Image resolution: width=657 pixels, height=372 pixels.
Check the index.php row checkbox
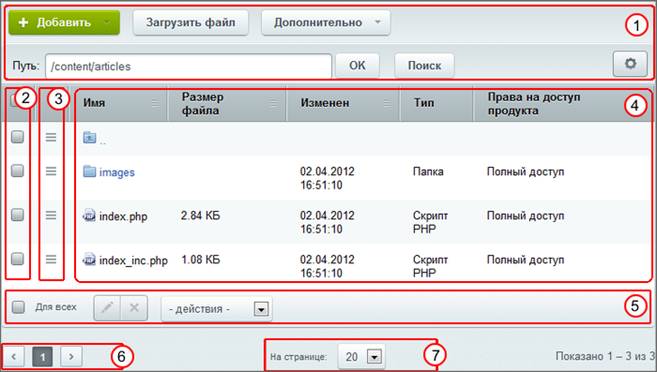[17, 214]
